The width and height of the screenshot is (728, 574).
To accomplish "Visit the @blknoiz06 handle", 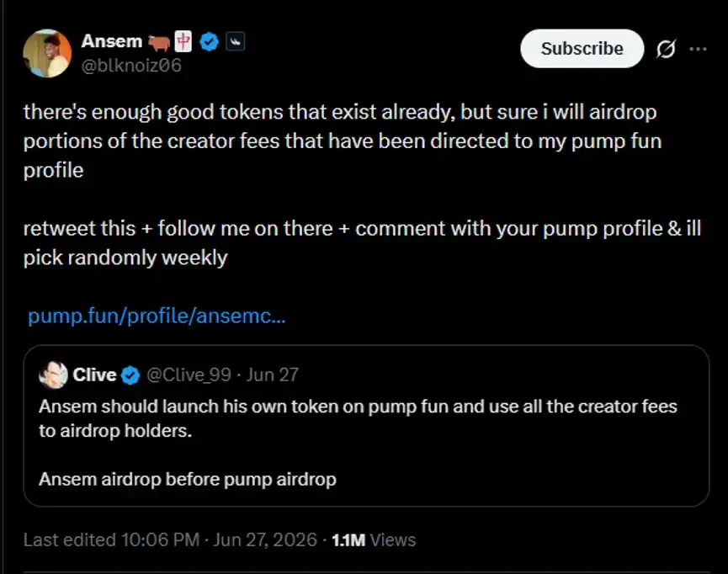I will [x=131, y=66].
